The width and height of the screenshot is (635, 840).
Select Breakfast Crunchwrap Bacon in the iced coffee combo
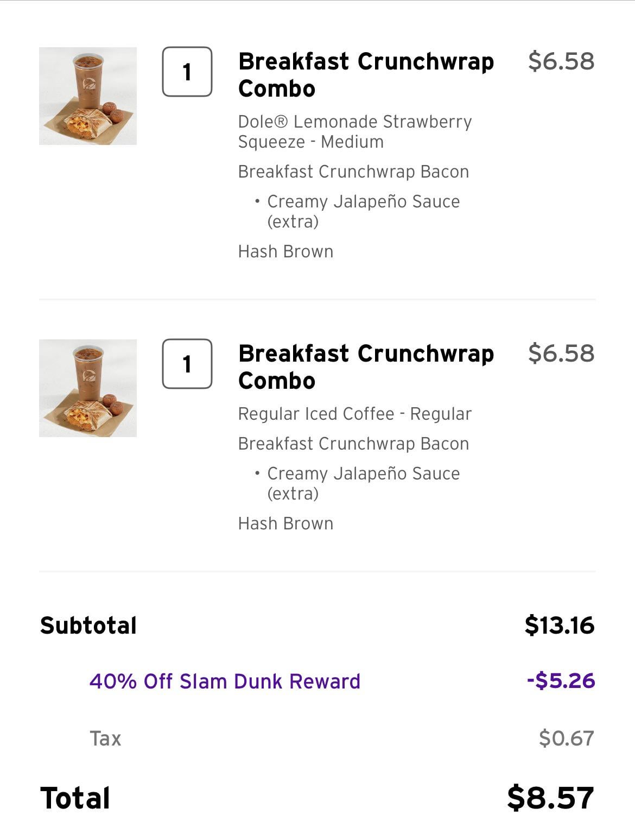point(353,444)
